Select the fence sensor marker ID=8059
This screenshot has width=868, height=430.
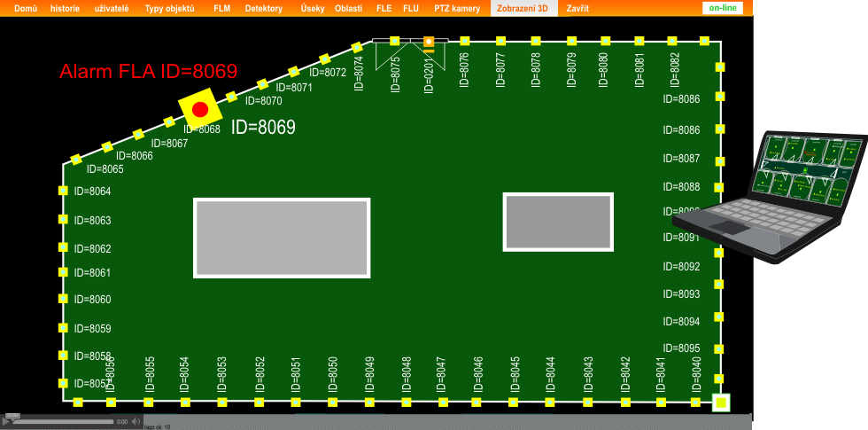pos(63,327)
